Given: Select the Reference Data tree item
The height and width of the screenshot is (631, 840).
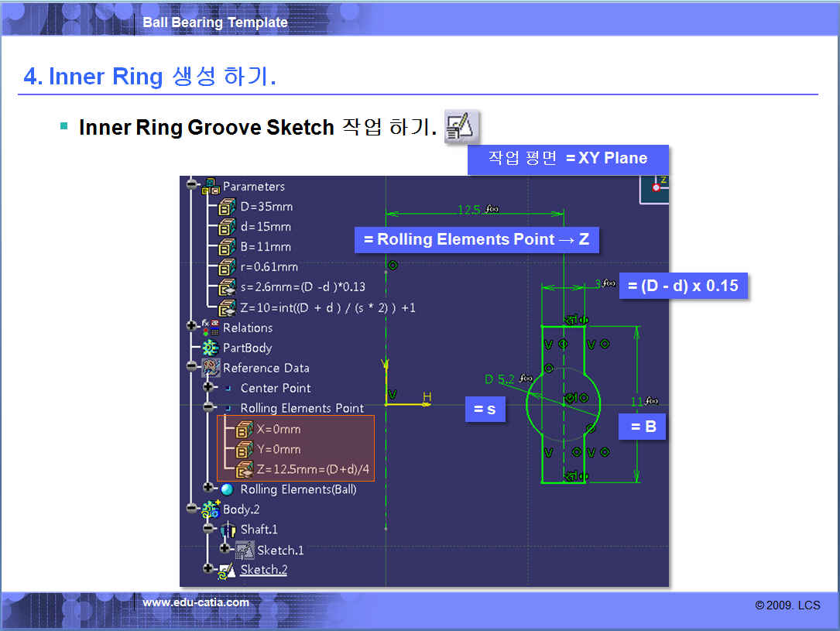Looking at the screenshot, I should click(x=266, y=368).
